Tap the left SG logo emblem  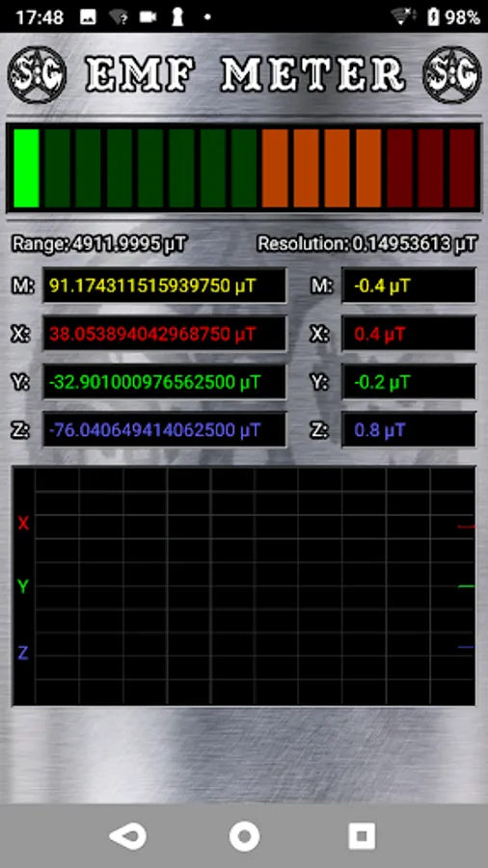tap(37, 74)
